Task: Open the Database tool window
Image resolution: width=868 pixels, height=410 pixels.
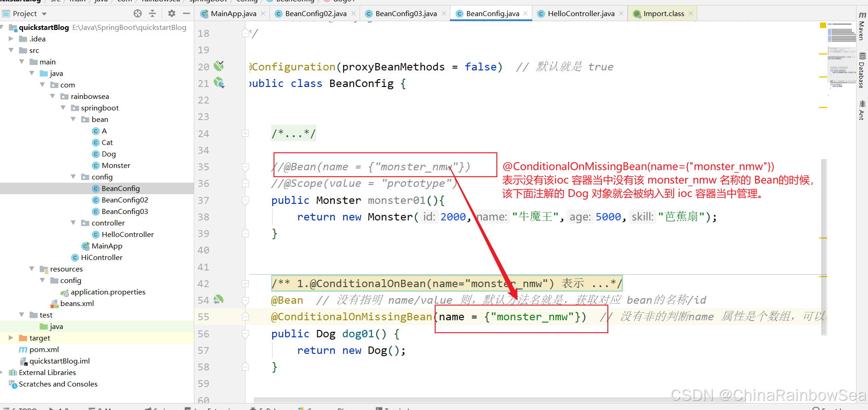Action: [862, 70]
